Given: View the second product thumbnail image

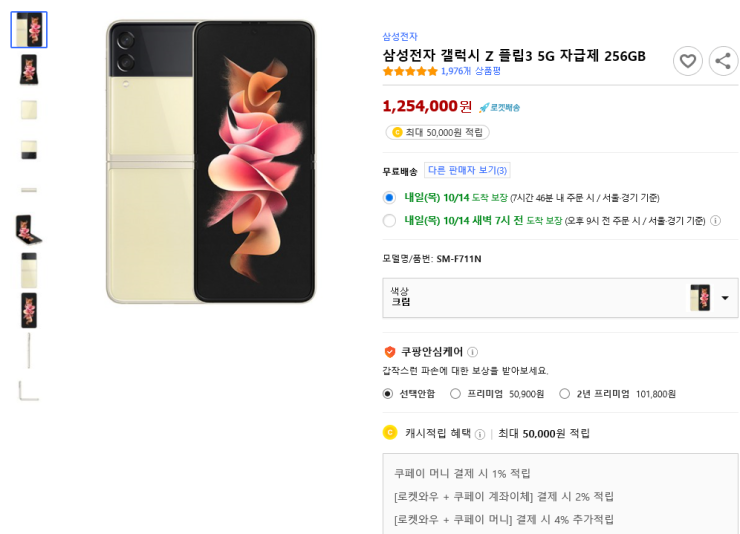Looking at the screenshot, I should 29,70.
